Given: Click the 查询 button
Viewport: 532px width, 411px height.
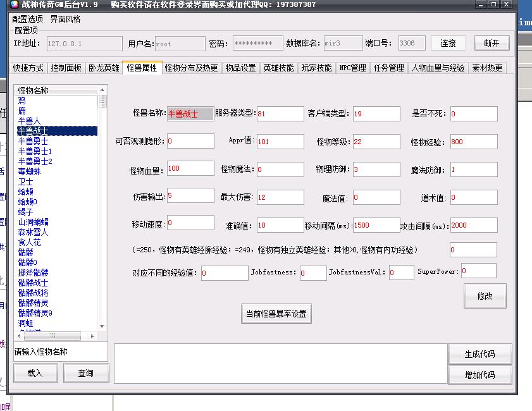Looking at the screenshot, I should (86, 373).
